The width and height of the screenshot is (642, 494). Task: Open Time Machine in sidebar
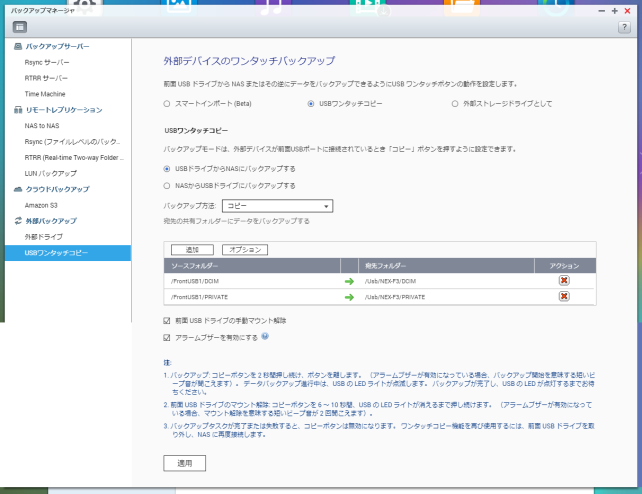tap(45, 94)
